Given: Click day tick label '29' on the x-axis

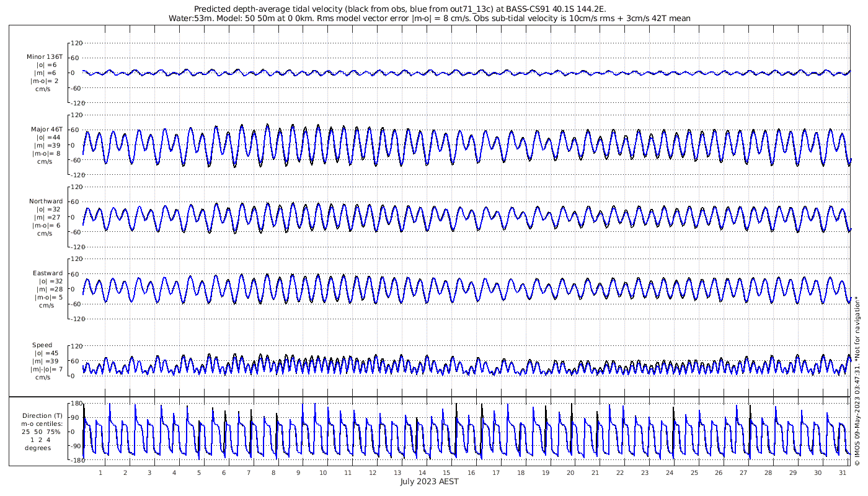Looking at the screenshot, I should pos(793,472).
